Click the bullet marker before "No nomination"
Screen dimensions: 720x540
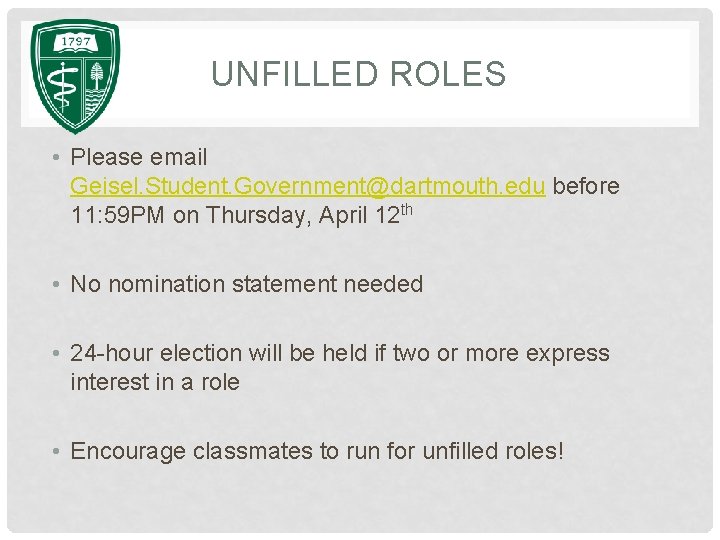pos(59,284)
